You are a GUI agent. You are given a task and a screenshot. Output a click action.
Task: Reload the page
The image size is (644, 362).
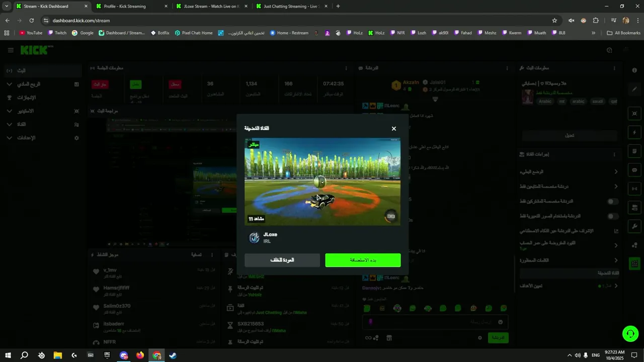(x=31, y=21)
